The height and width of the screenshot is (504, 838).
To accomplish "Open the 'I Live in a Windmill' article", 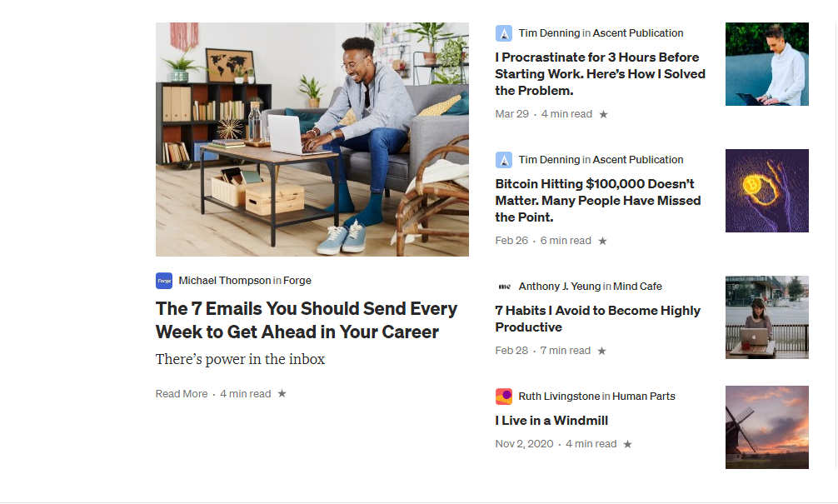I will point(551,421).
